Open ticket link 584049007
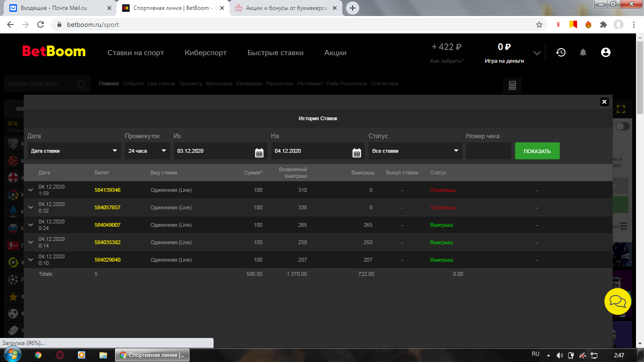 pyautogui.click(x=107, y=225)
